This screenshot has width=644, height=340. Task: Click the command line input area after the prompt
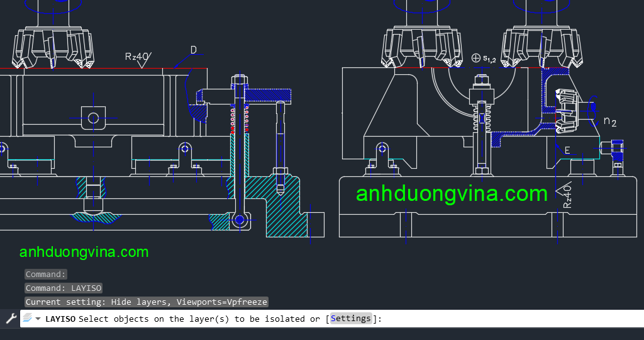pos(503,319)
